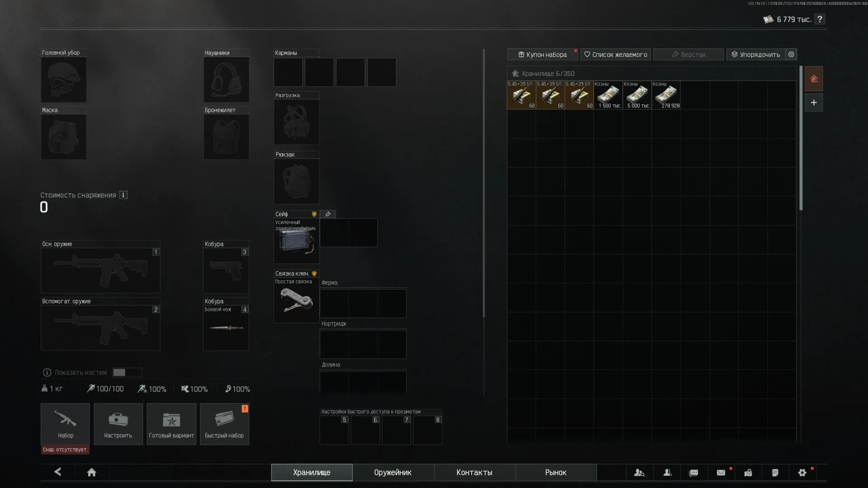Click the pin icon next to Сейф

(x=328, y=214)
